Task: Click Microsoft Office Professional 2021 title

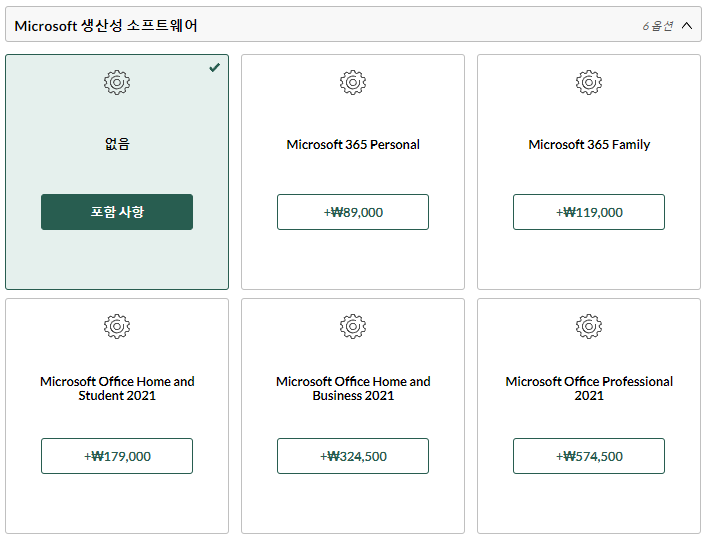Action: coord(589,388)
